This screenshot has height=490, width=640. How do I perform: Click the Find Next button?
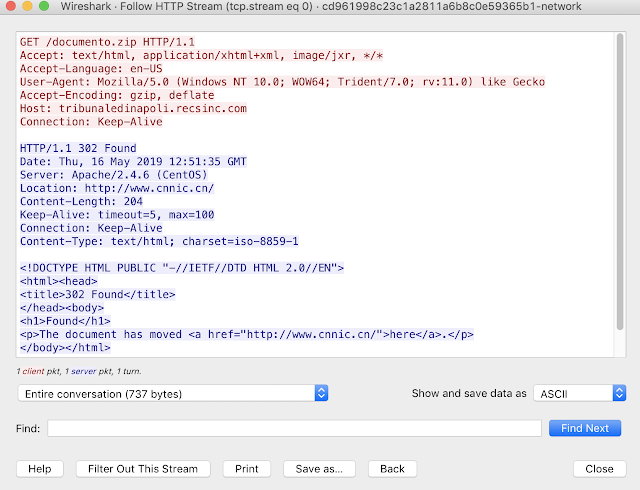tap(585, 428)
